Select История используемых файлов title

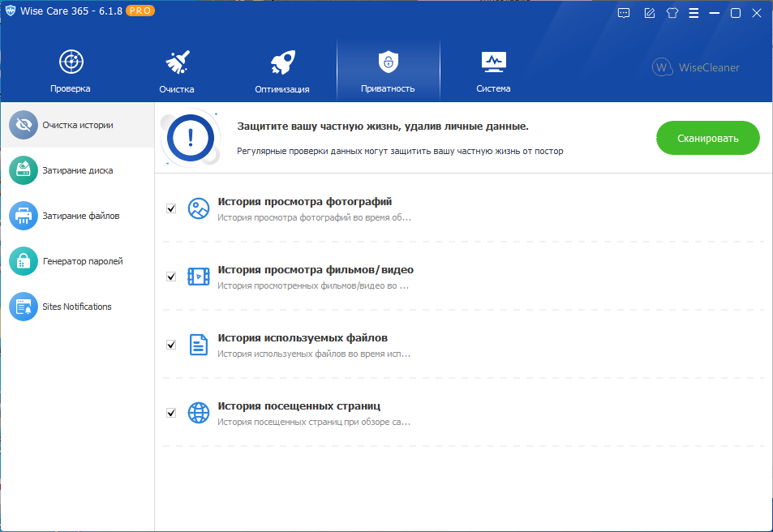tap(303, 337)
